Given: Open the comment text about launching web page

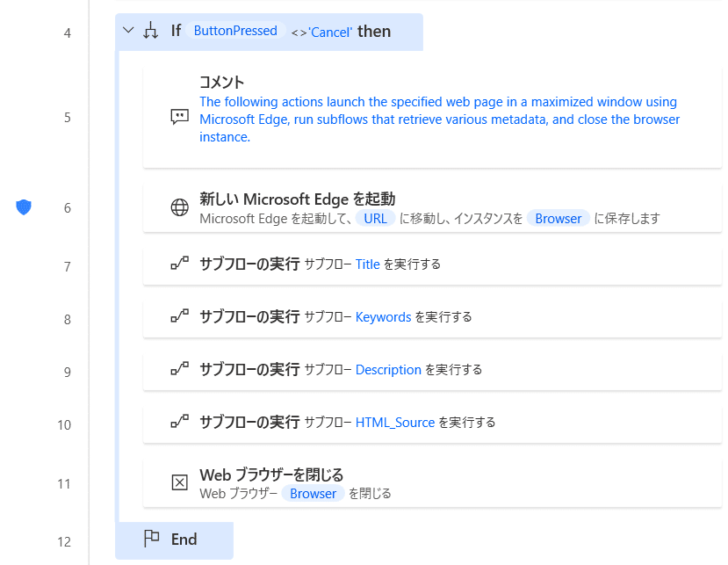Looking at the screenshot, I should pyautogui.click(x=439, y=120).
